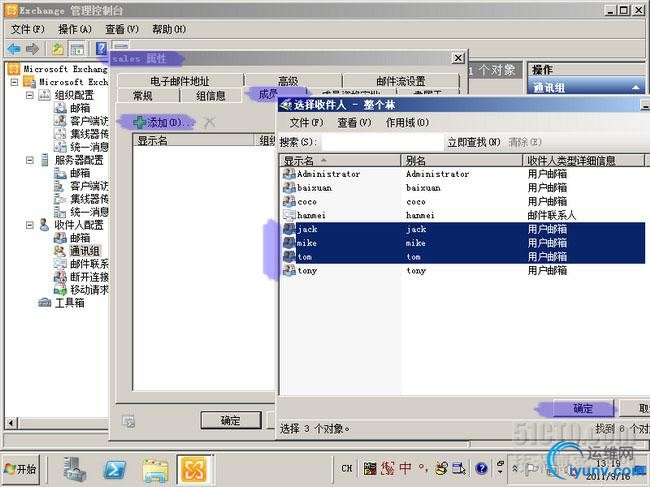Click the Back arrow in console toolbar

(14, 49)
